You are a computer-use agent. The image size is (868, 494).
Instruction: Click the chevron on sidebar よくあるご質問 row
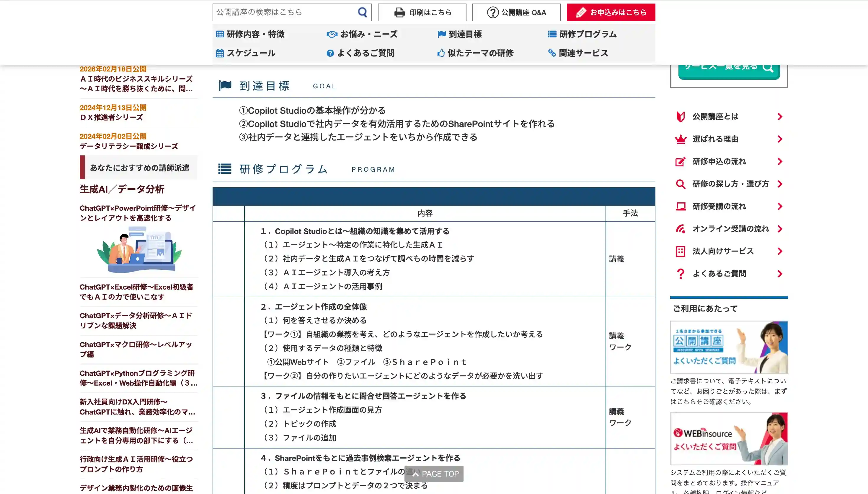click(780, 274)
